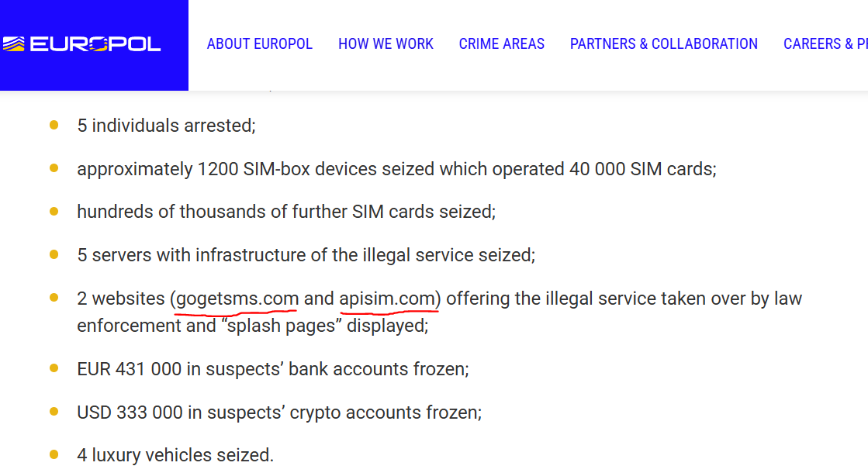Click the Europol flag emblem in the logo
868x466 pixels.
point(14,43)
